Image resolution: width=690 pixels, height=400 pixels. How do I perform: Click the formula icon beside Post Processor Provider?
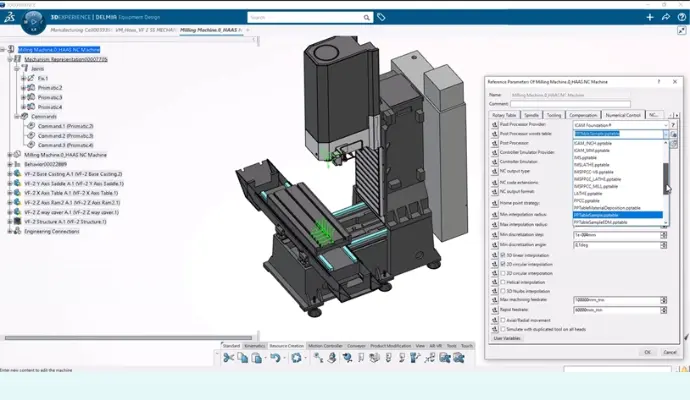[x=494, y=125]
